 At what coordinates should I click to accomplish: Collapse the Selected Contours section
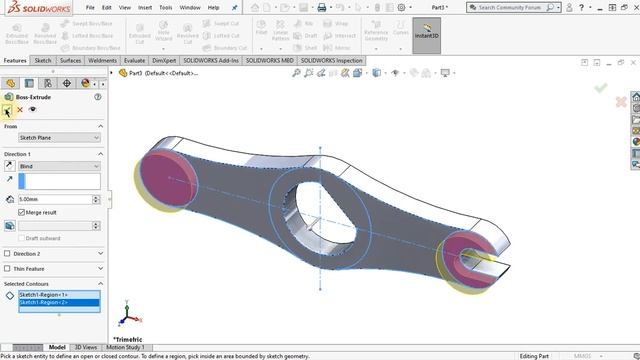click(x=100, y=284)
